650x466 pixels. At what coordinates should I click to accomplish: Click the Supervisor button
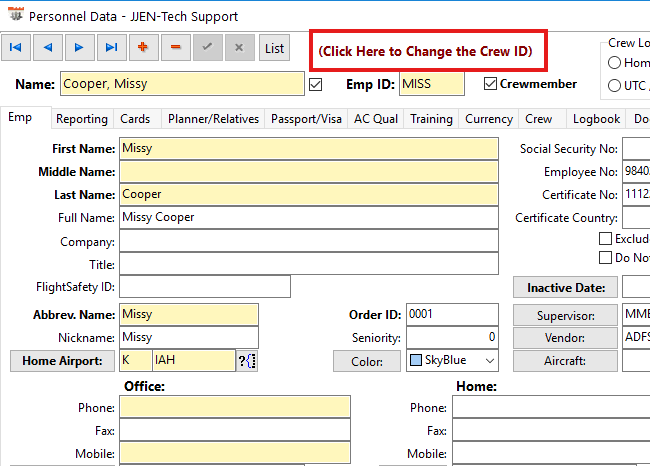(x=565, y=315)
